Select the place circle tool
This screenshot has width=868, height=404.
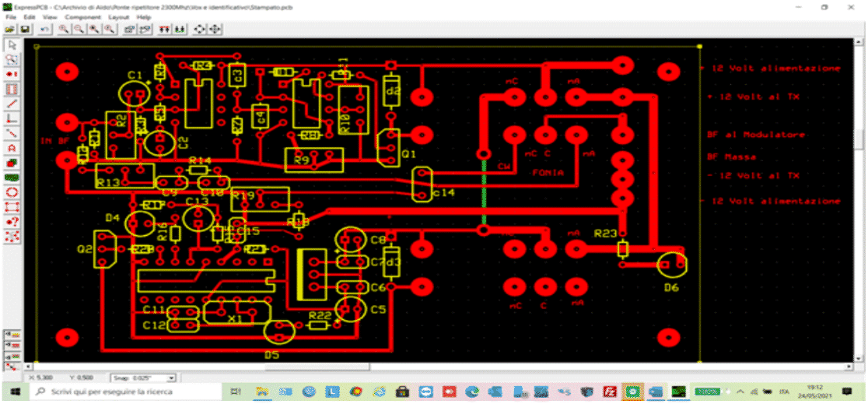12,192
